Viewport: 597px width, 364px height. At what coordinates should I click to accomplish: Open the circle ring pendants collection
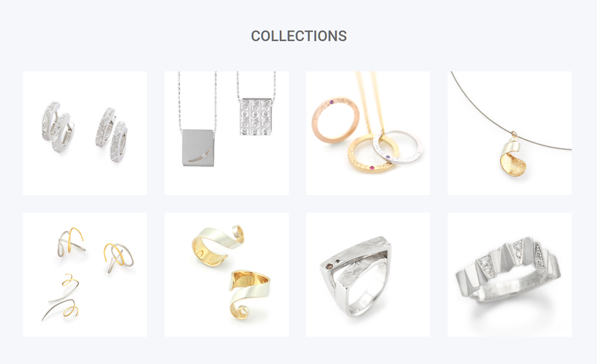[x=368, y=133]
